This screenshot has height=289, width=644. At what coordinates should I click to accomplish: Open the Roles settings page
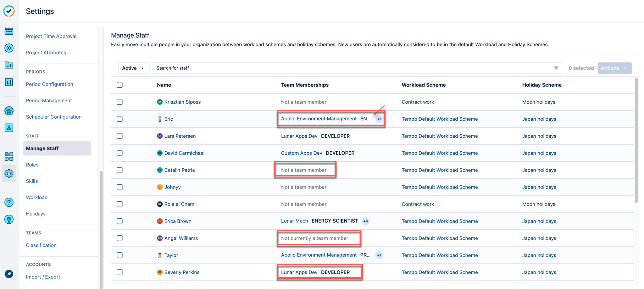(x=32, y=165)
